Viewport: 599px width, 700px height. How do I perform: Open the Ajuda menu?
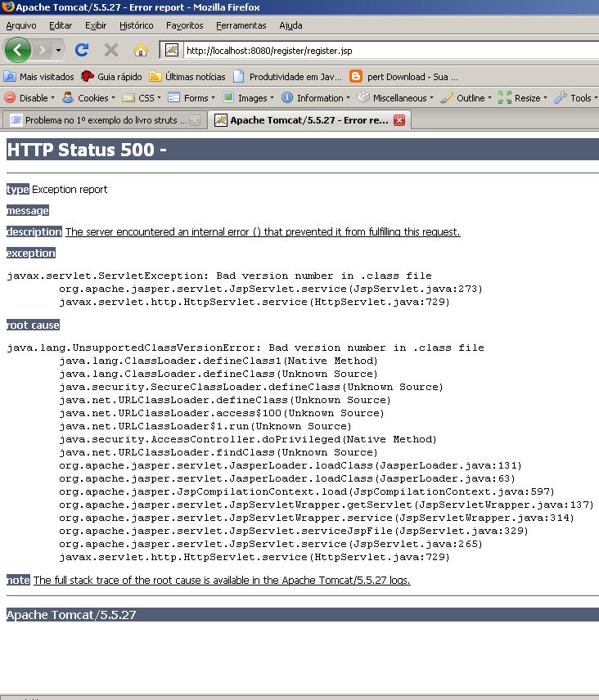pos(290,25)
